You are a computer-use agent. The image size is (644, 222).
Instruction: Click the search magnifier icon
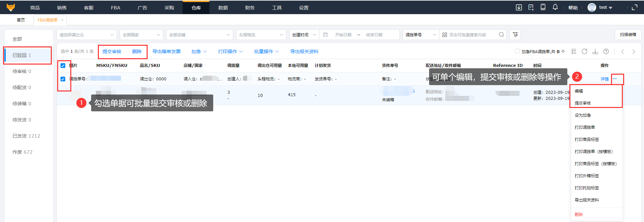click(x=501, y=35)
